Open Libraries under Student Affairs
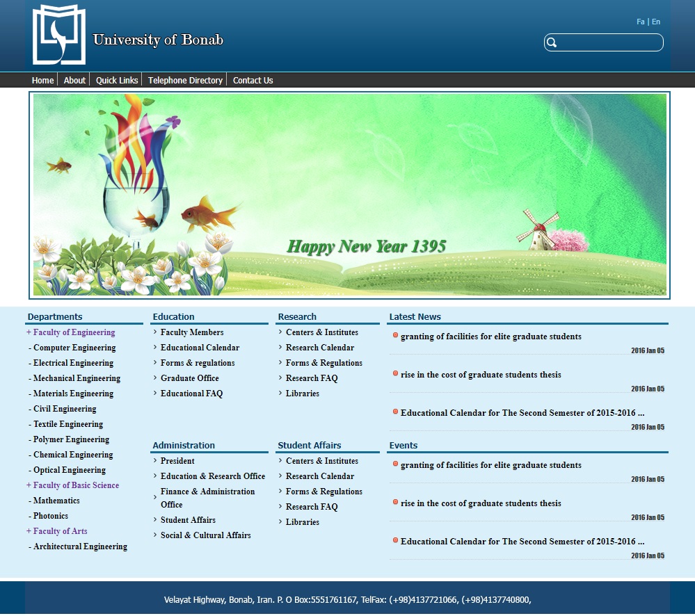Screen dimensions: 695x616 [x=303, y=521]
